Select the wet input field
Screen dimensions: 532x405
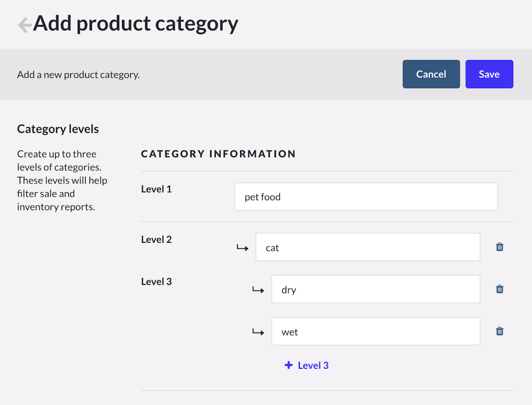(375, 331)
